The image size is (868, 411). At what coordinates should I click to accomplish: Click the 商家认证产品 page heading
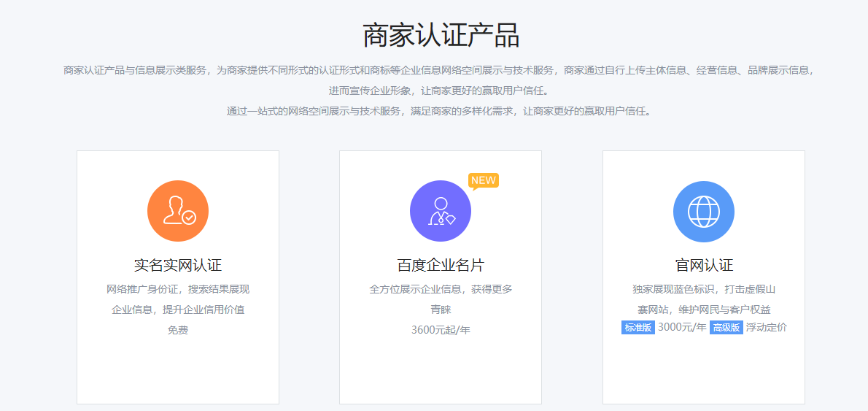(441, 35)
